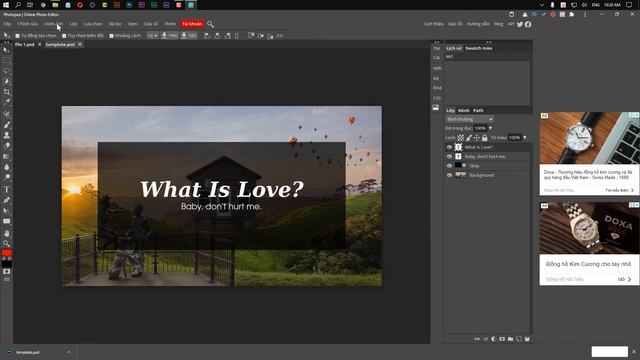Select the Crop tool
This screenshot has width=640, height=360.
point(6,91)
